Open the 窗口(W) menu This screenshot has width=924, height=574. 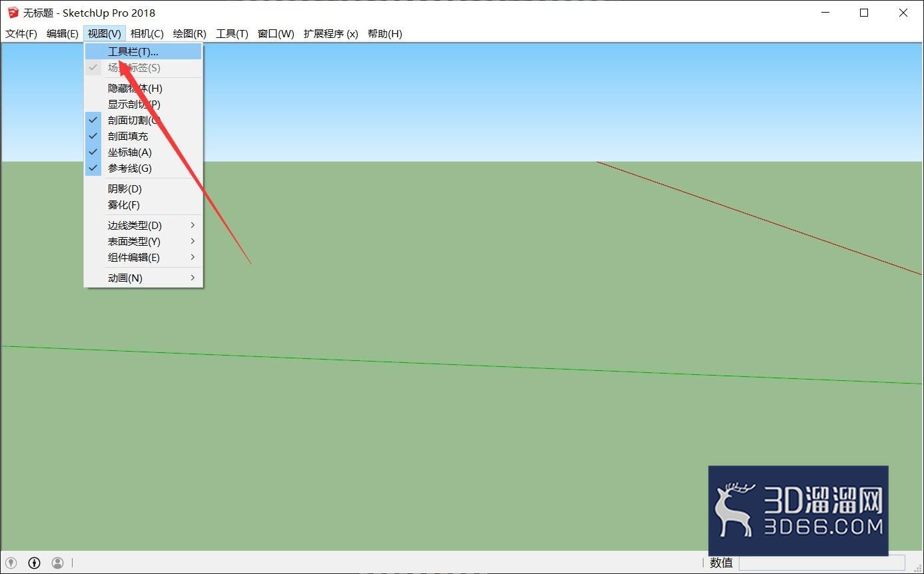tap(276, 34)
